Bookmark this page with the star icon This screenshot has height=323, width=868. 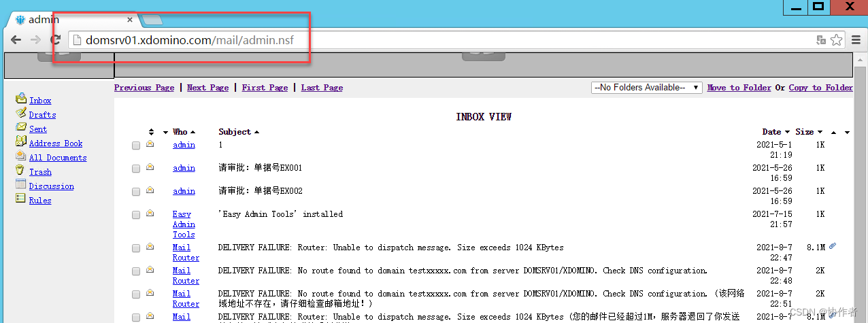pyautogui.click(x=837, y=40)
